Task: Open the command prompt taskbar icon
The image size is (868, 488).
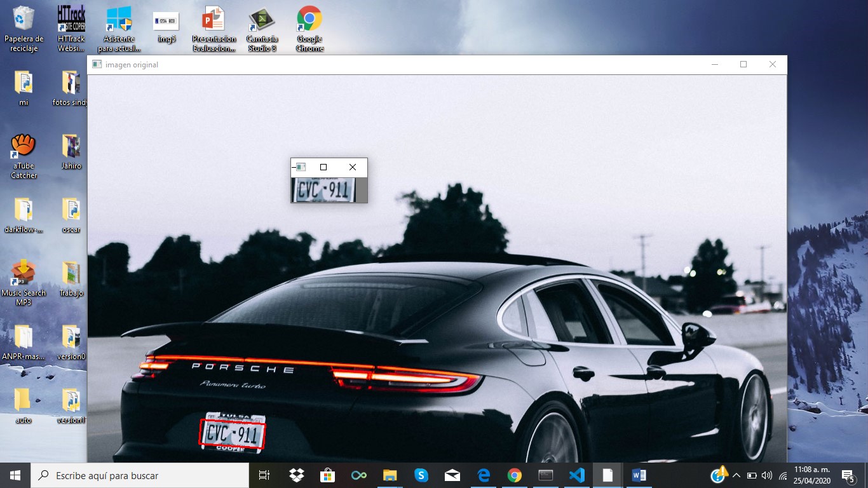Action: pos(545,475)
